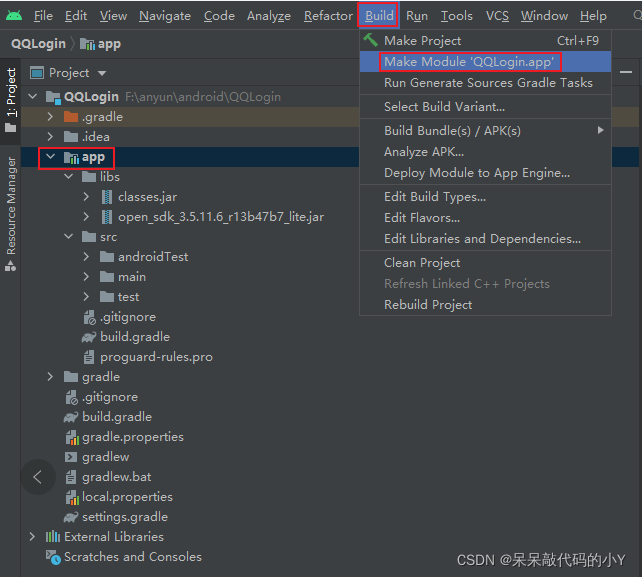Click the local.properties file icon

click(x=72, y=497)
